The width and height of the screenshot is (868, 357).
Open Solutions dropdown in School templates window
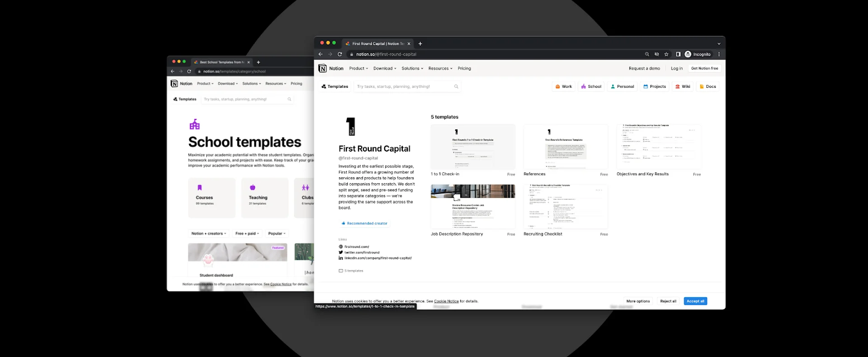(x=251, y=84)
